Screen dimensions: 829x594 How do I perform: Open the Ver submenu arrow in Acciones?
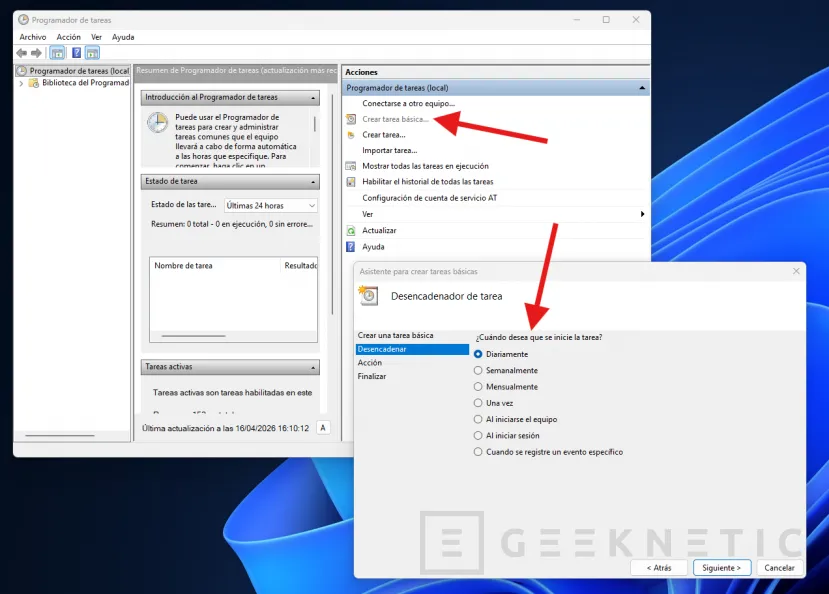[642, 214]
